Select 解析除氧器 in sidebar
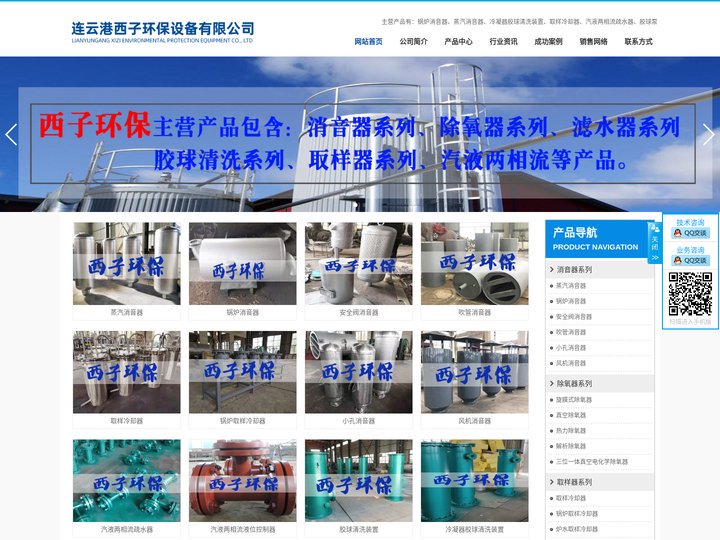Viewport: 720px width, 540px height. [x=571, y=446]
